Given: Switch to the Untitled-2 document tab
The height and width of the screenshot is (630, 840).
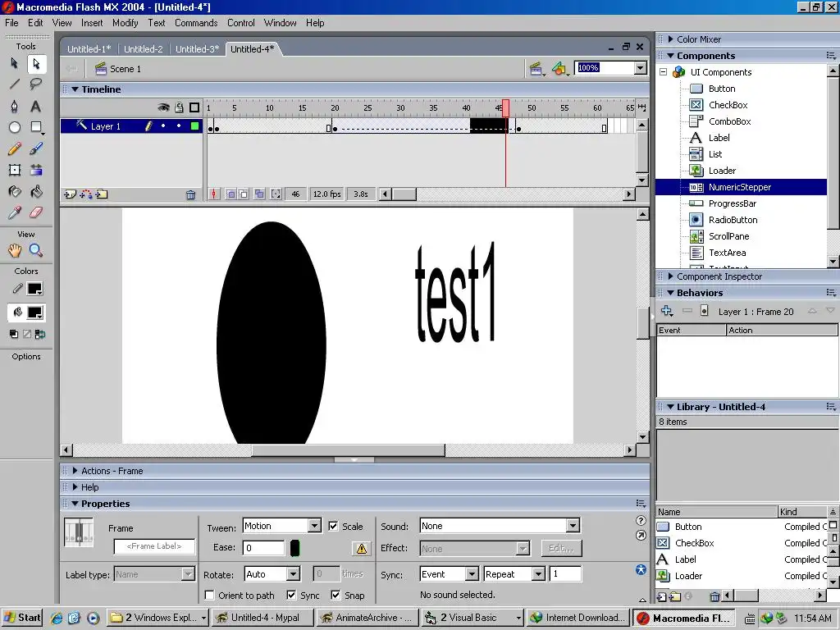Looking at the screenshot, I should (x=143, y=48).
